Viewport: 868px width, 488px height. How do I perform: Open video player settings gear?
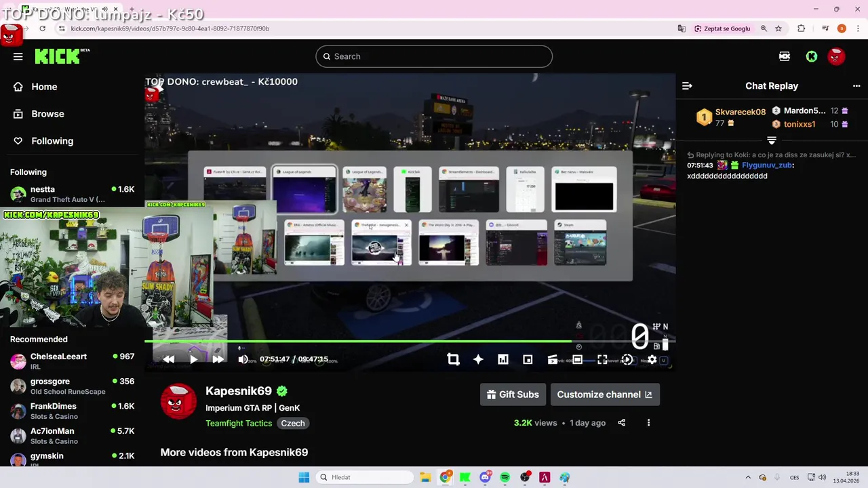coord(652,359)
